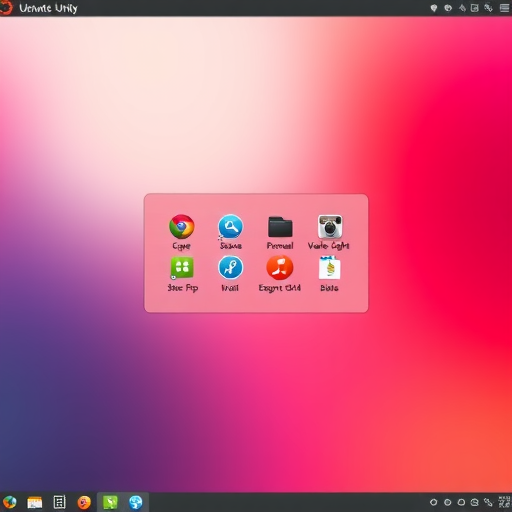512x512 pixels.
Task: Launch the orange Firefox-style icon in taskbar
Action: point(84,502)
